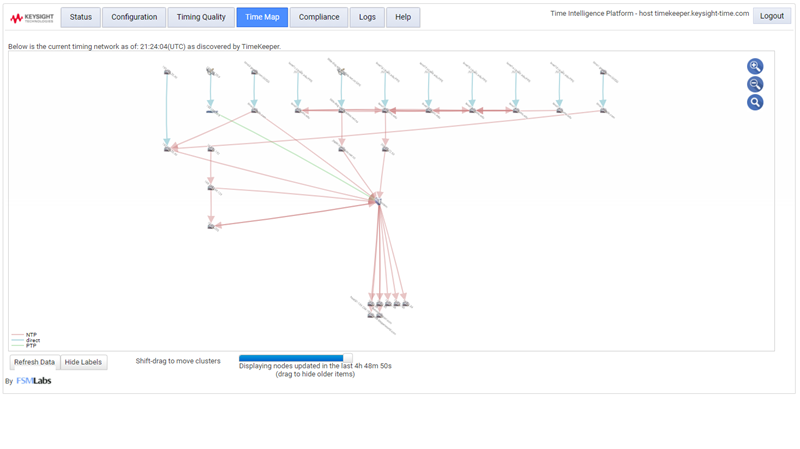Open the FSMLabs link
Screen dimensions: 800x449
point(34,381)
